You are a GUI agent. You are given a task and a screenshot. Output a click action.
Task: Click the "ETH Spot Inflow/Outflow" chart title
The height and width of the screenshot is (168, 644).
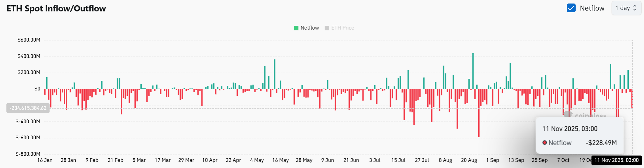56,9
